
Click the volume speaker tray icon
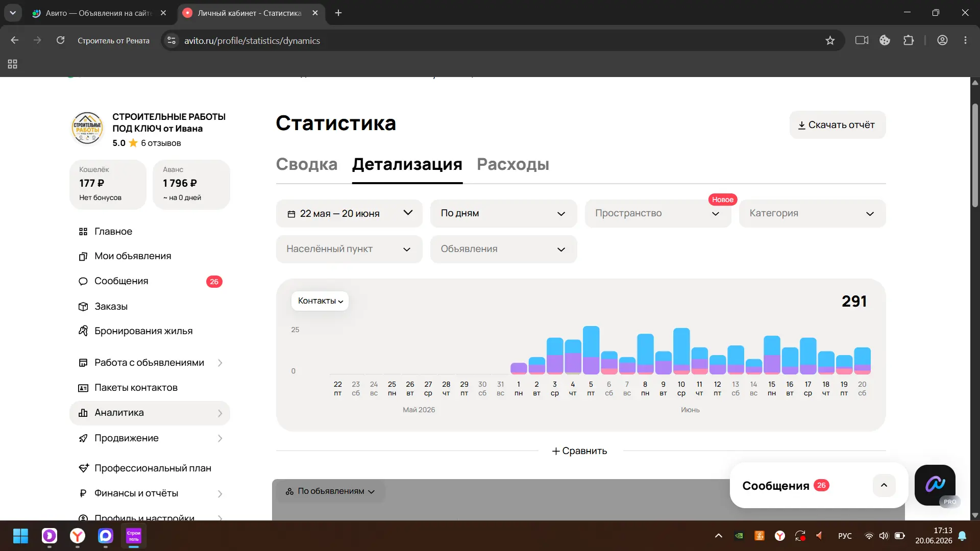point(884,536)
